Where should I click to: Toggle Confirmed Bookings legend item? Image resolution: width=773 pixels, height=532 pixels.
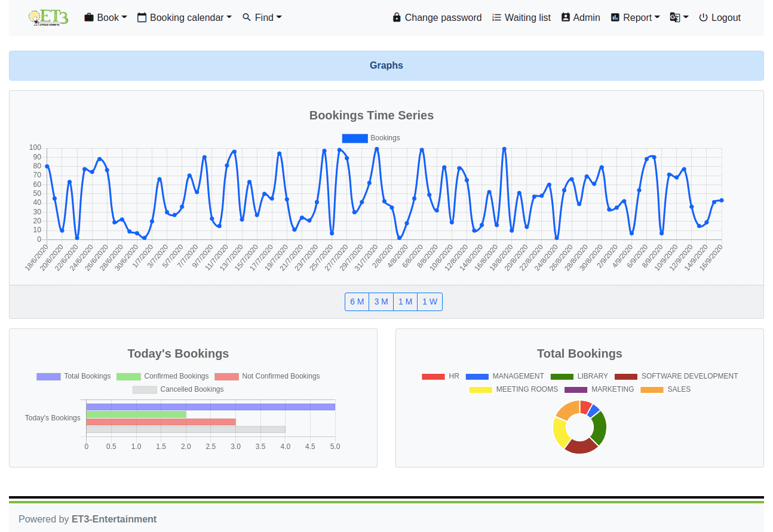tap(162, 376)
